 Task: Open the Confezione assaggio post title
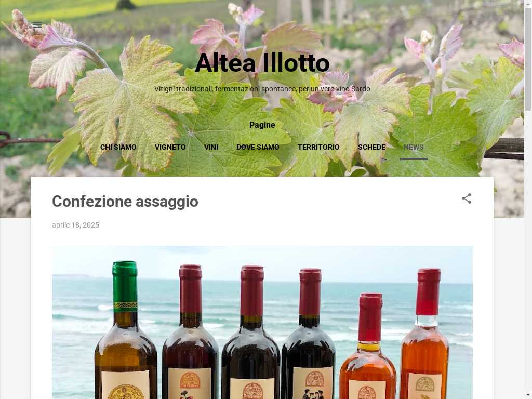coord(125,202)
